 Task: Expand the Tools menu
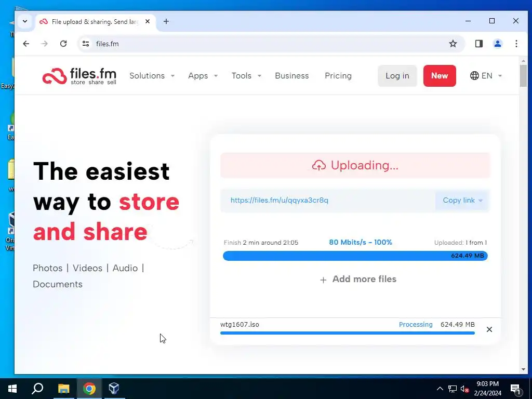pyautogui.click(x=246, y=76)
